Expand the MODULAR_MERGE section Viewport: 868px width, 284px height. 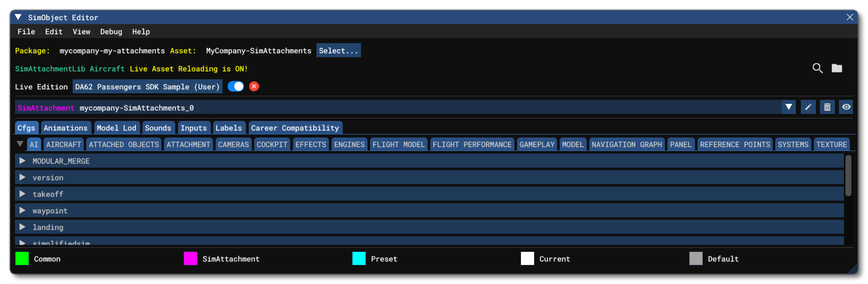22,161
